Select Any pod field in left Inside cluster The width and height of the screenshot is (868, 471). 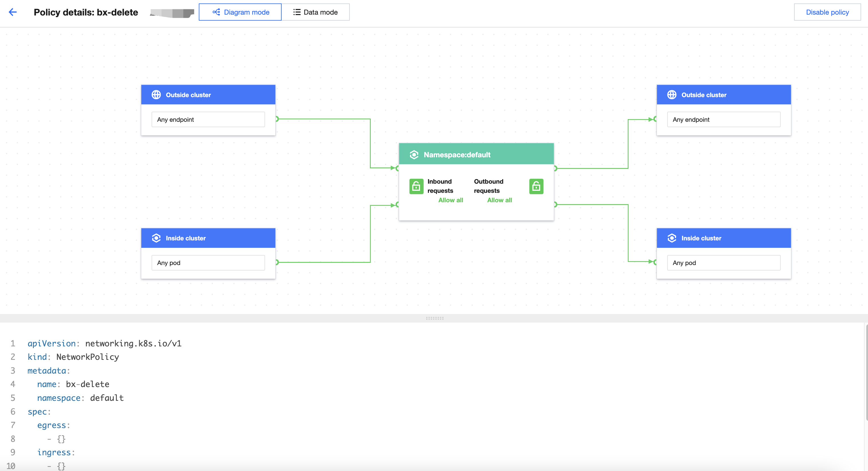[208, 263]
